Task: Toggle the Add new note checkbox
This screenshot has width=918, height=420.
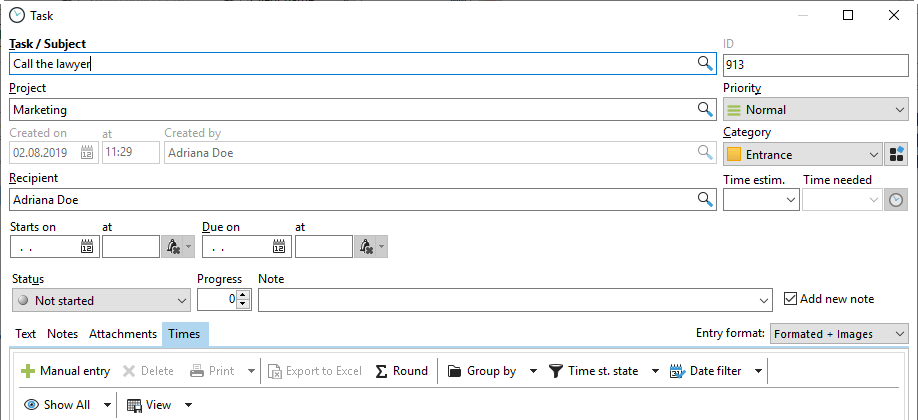Action: coord(791,299)
